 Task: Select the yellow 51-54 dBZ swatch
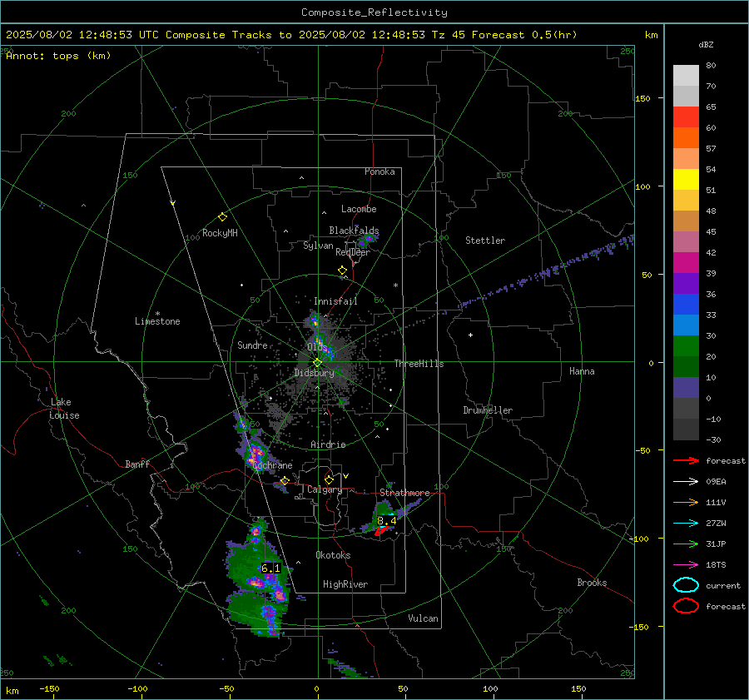point(686,179)
